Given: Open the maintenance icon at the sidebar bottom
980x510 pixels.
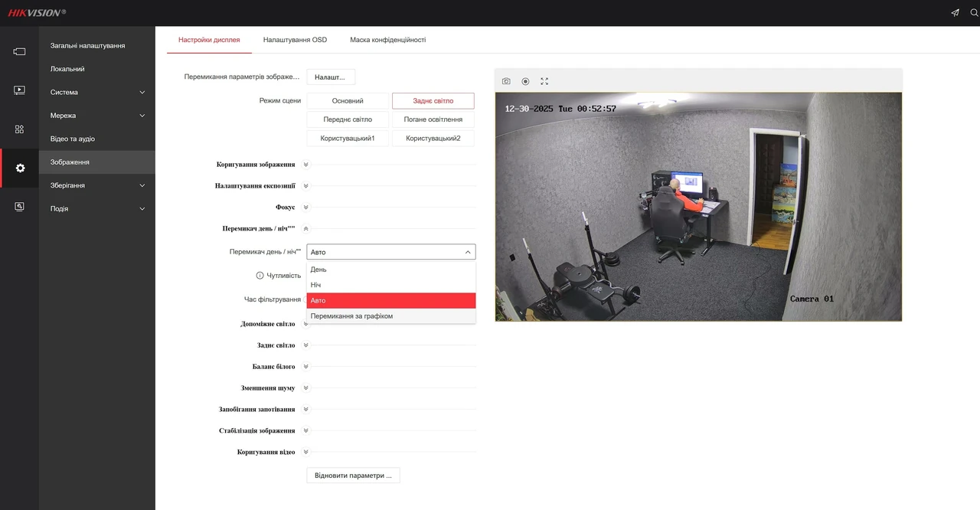Looking at the screenshot, I should click(x=19, y=207).
